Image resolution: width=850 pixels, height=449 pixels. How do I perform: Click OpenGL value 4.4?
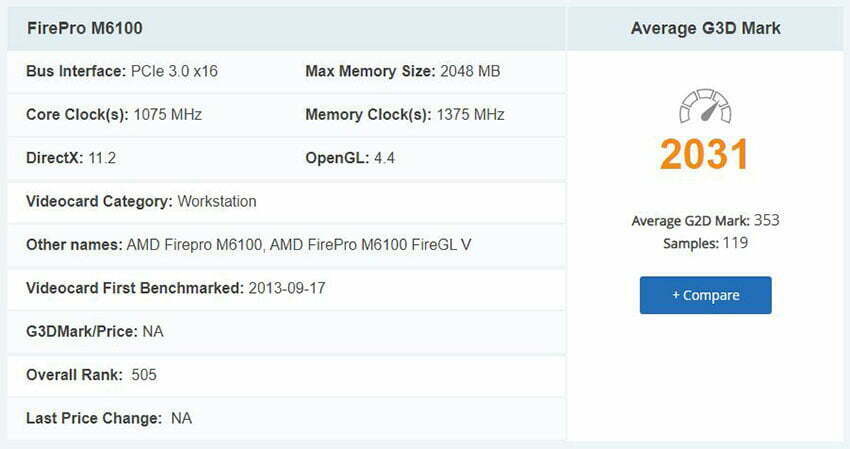tap(384, 158)
